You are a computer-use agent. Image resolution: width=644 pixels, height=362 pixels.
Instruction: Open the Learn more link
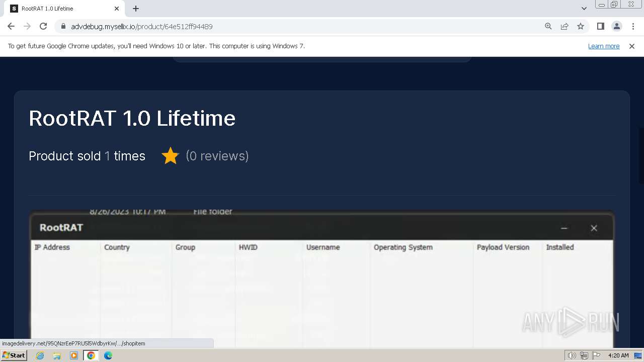coord(604,46)
